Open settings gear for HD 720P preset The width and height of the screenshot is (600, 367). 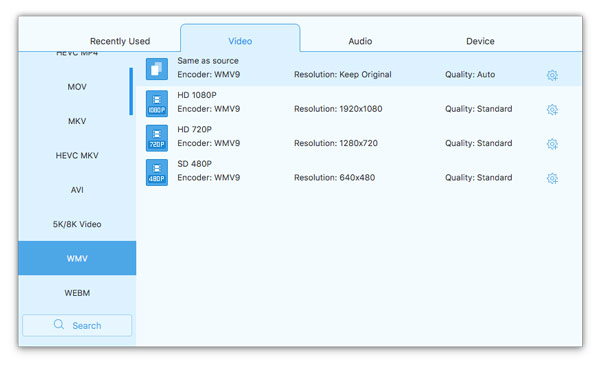tap(552, 144)
